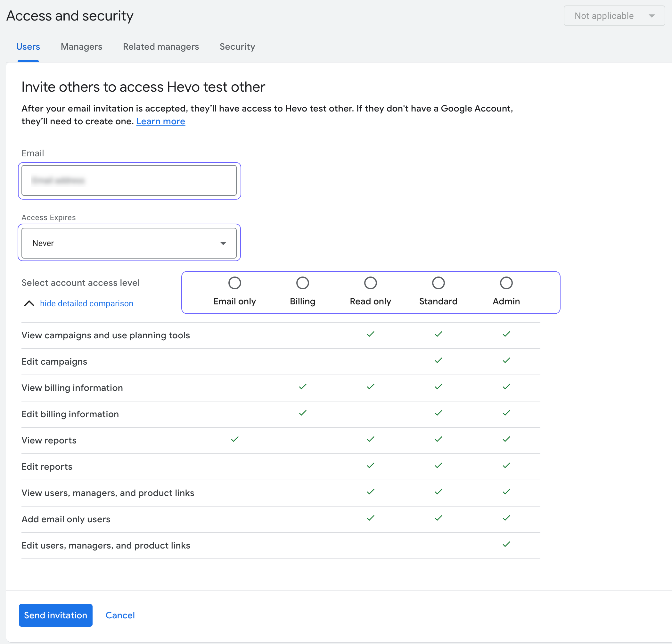Open the Not applicable dropdown
This screenshot has width=672, height=644.
coord(614,16)
